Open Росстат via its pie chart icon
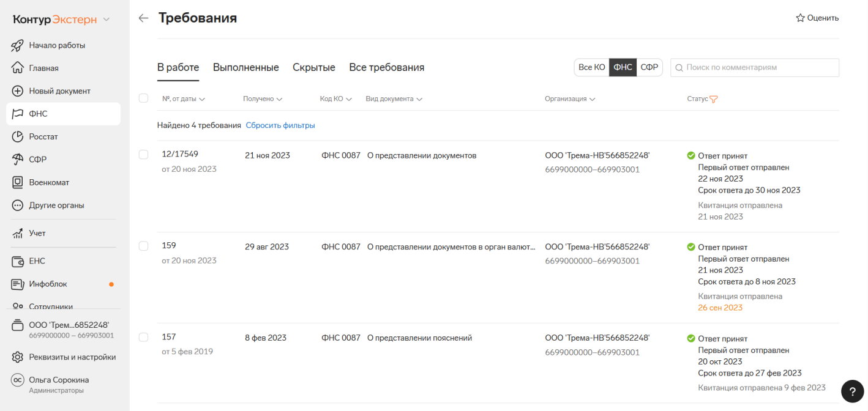 [x=18, y=136]
